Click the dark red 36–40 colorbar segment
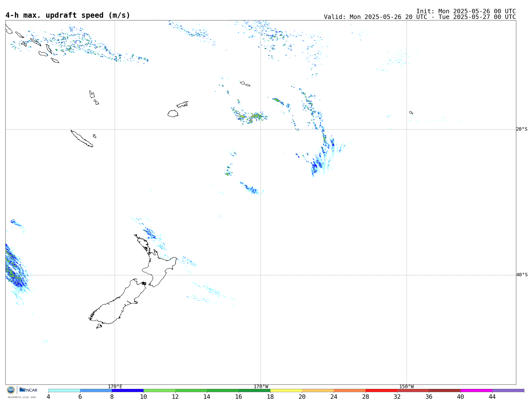Viewport: 532px width, 400px height. [445, 390]
